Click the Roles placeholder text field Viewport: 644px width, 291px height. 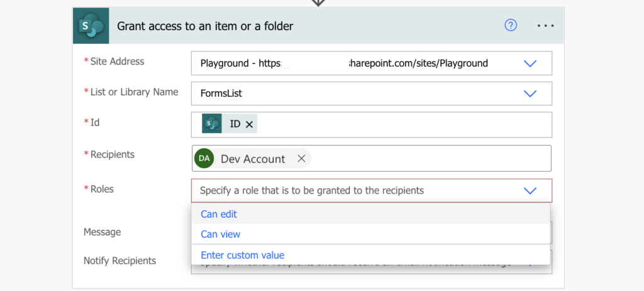(x=372, y=190)
